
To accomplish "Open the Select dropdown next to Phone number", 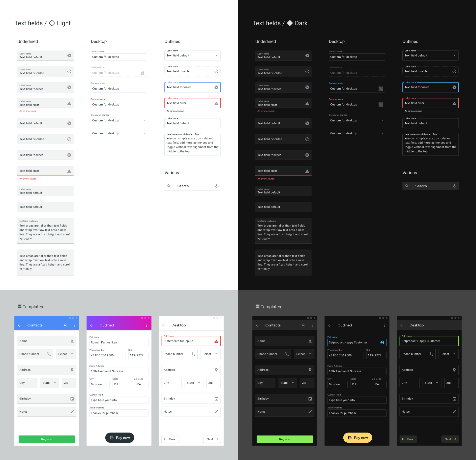I will click(65, 354).
